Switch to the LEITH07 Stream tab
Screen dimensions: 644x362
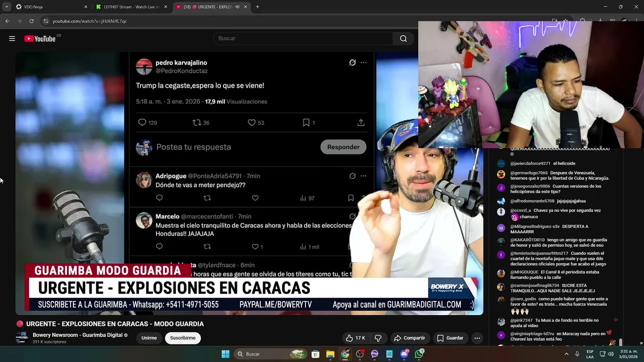132,7
